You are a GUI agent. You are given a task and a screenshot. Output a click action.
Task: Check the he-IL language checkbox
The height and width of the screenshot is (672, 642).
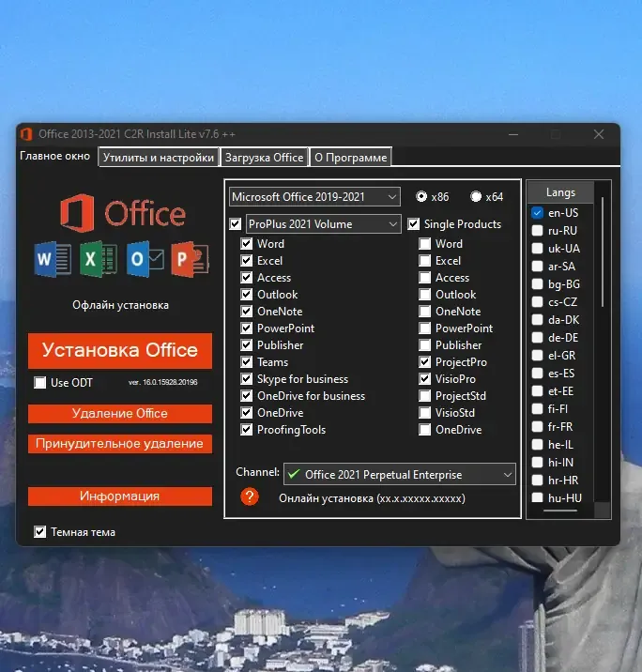(x=537, y=445)
